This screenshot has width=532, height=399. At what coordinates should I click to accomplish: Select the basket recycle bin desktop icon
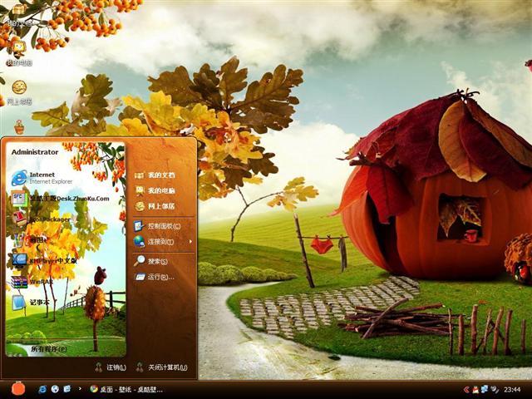click(x=19, y=127)
